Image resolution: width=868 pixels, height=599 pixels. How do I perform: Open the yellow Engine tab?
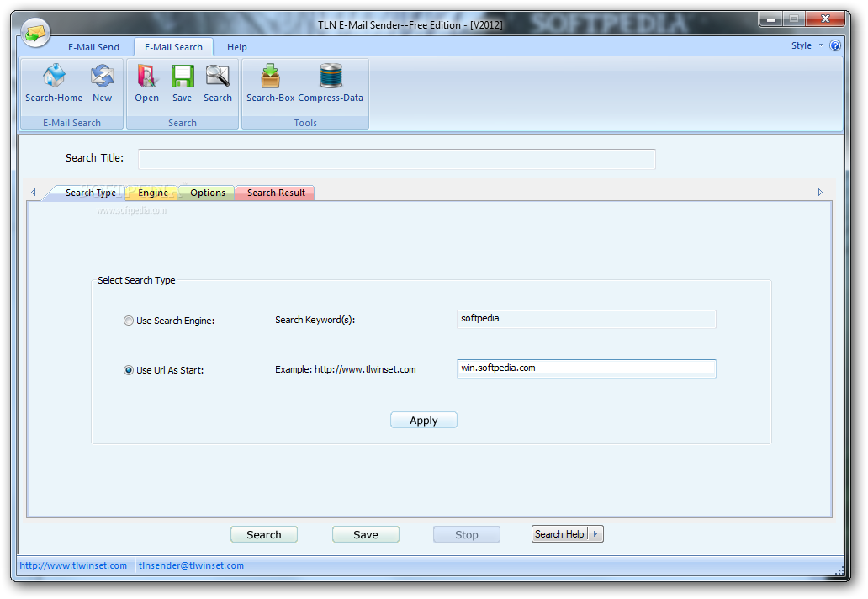pyautogui.click(x=153, y=193)
